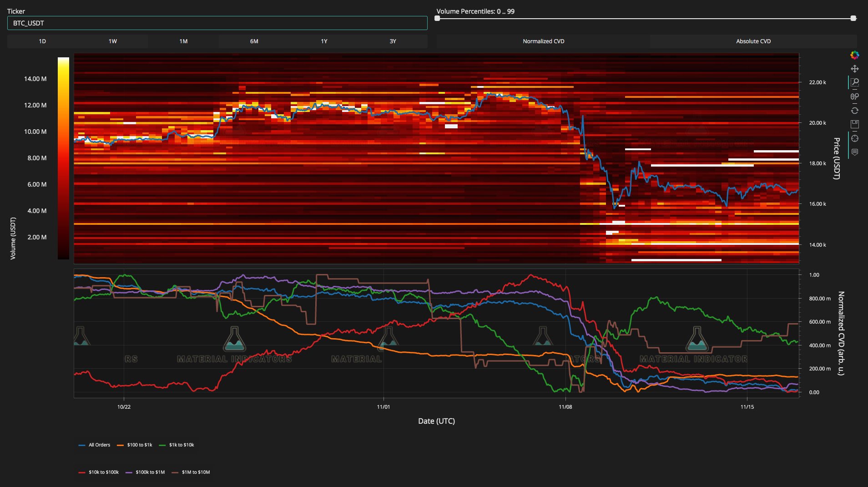
Task: Switch to Absolute CVD view
Action: pos(753,41)
